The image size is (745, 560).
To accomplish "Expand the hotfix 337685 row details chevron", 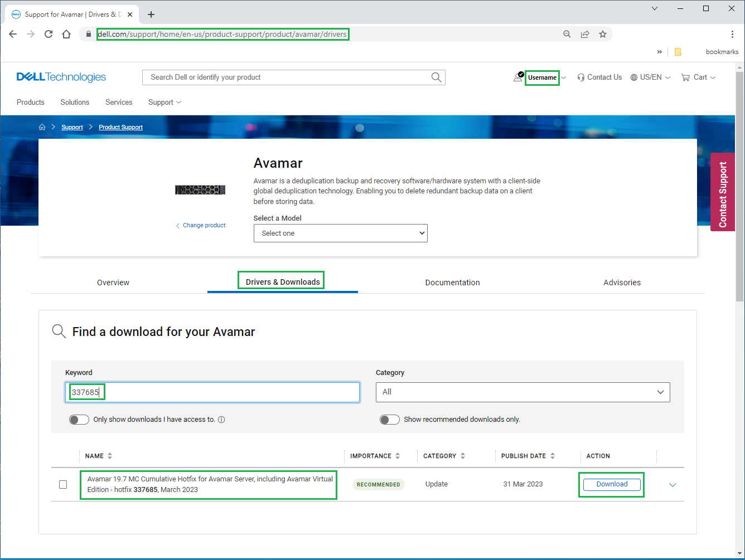I will pyautogui.click(x=673, y=485).
